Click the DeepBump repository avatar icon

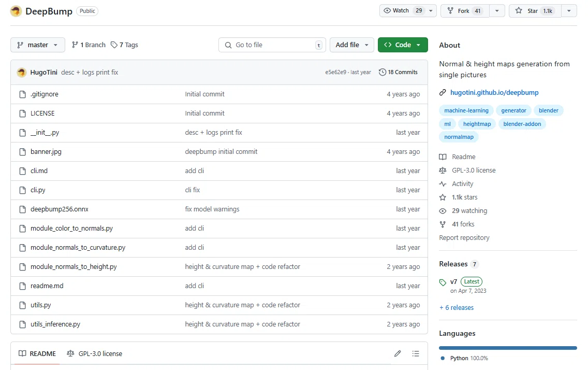(x=16, y=11)
